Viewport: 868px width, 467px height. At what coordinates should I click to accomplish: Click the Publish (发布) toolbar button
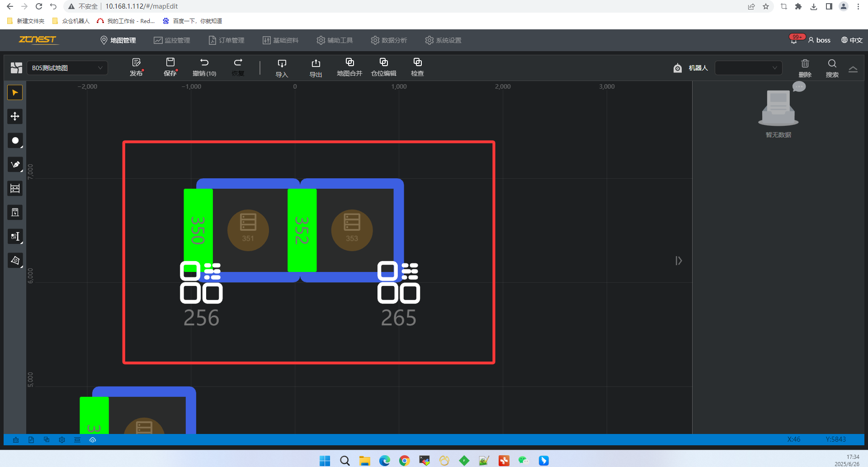(136, 67)
